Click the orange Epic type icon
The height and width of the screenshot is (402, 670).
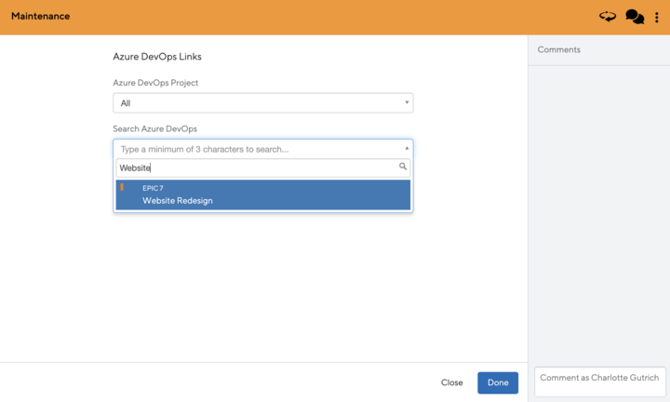122,188
